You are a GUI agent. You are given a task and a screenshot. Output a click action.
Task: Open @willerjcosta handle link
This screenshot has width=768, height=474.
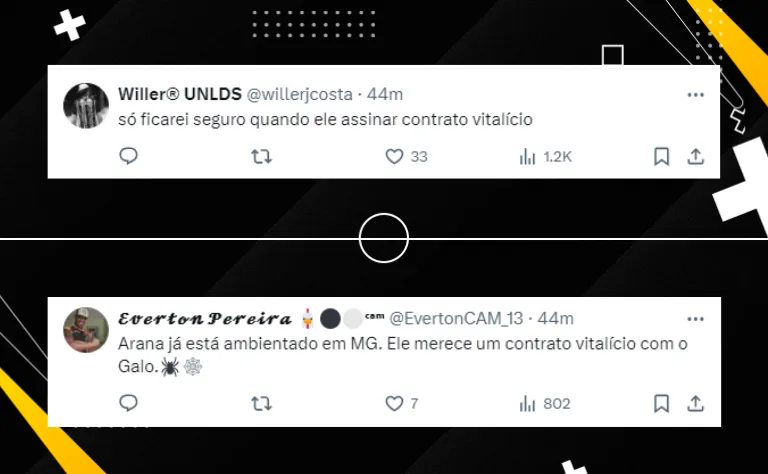[x=299, y=94]
